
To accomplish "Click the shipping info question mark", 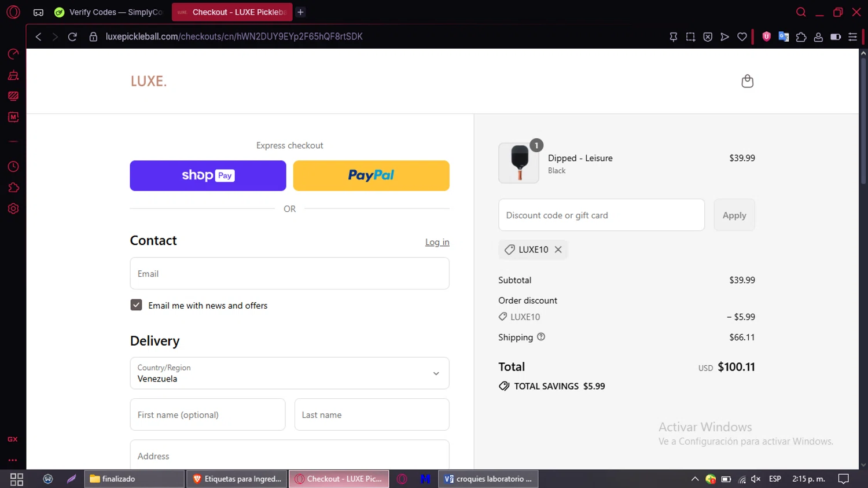I will coord(541,337).
